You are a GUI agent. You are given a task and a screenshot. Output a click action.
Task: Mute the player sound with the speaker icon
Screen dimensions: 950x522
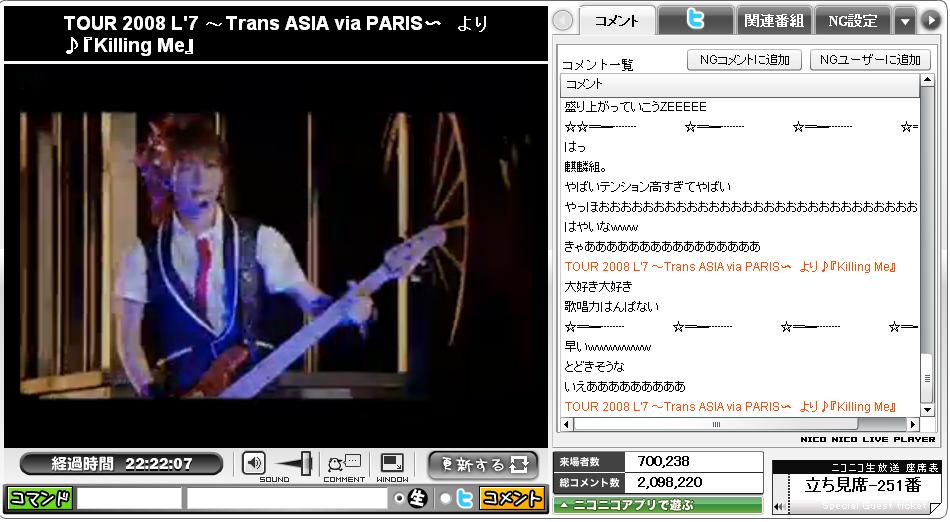254,463
